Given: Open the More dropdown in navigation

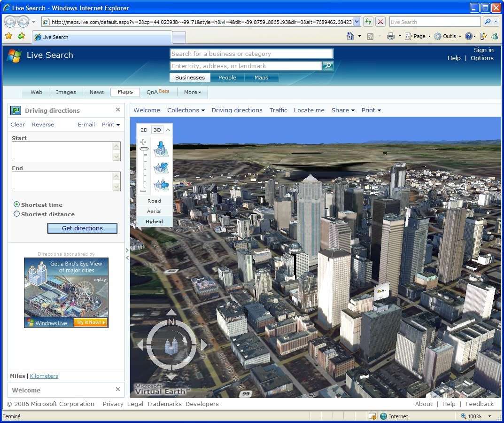Looking at the screenshot, I should pos(193,92).
